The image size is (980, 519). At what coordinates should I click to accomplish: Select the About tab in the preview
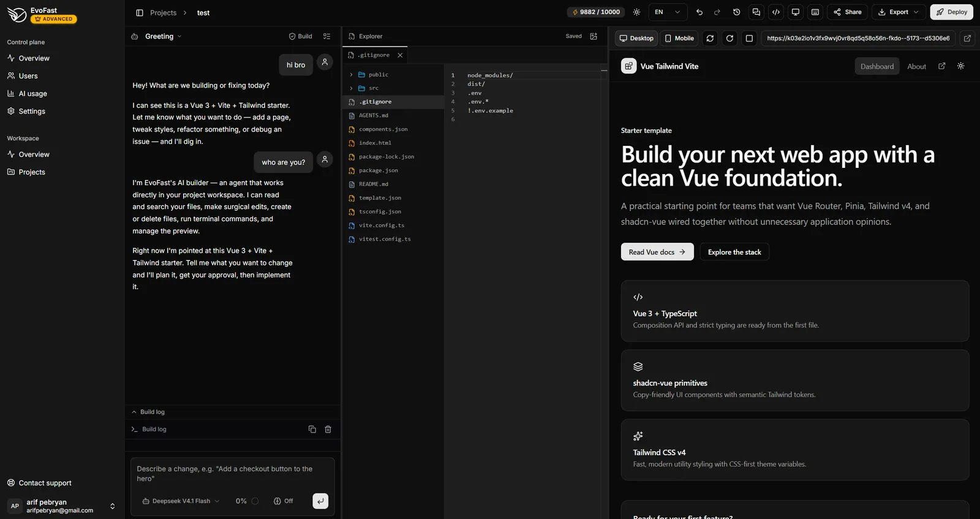tap(916, 66)
